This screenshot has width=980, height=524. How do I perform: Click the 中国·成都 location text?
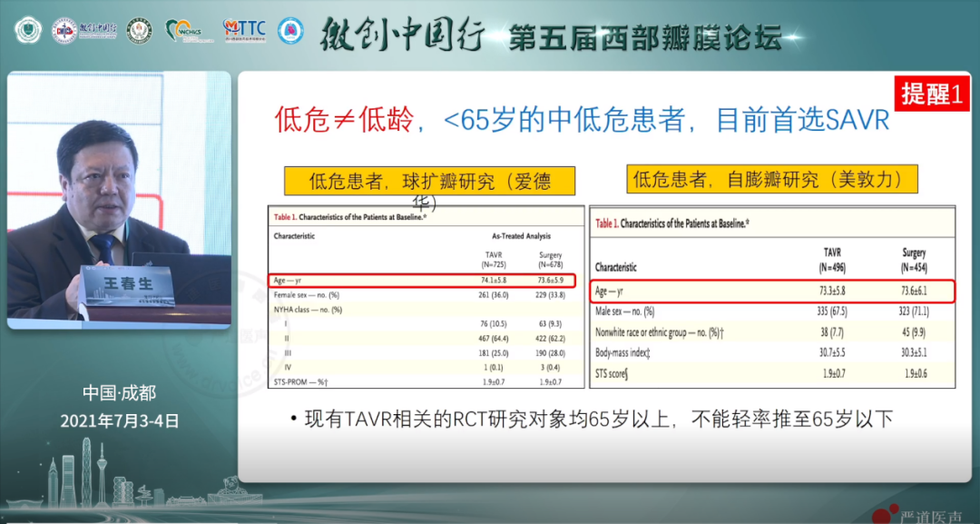point(119,393)
